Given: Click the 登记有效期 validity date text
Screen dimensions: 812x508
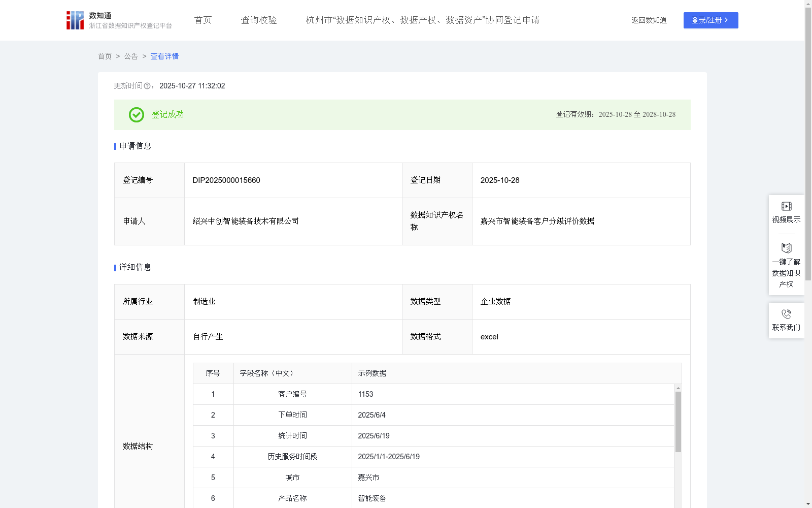Looking at the screenshot, I should pos(616,115).
